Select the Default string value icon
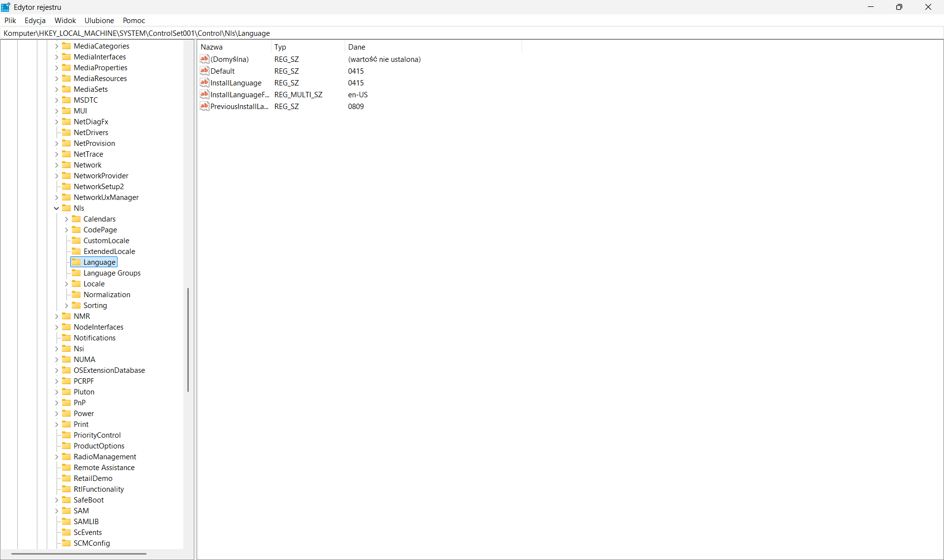This screenshot has height=560, width=944. [x=205, y=71]
